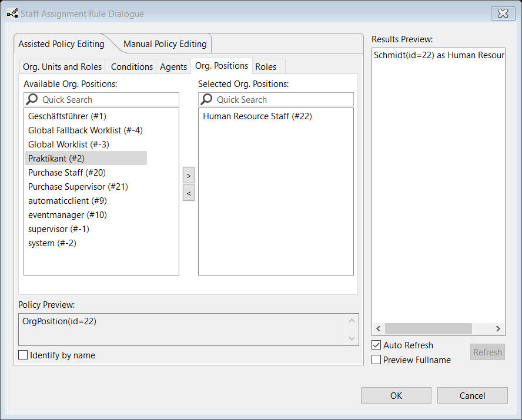
Task: Click the Results Preview horizontal scrollbar thumb
Action: [x=428, y=328]
